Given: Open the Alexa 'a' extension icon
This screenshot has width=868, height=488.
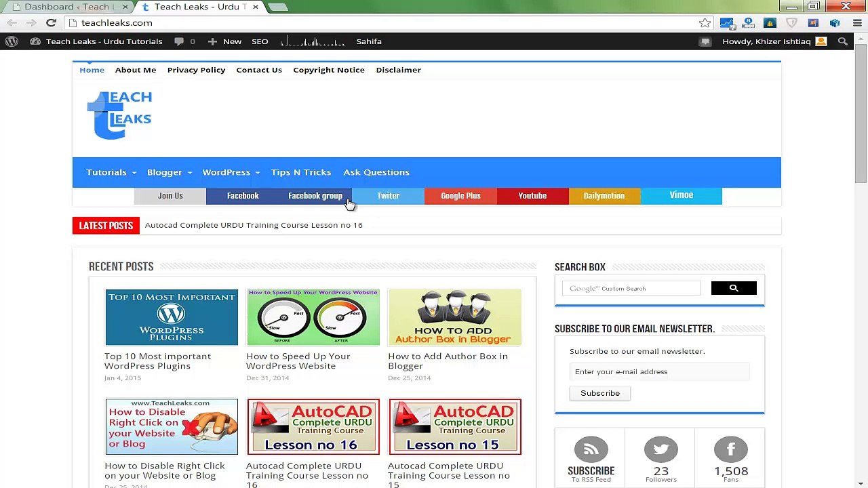Looking at the screenshot, I should point(748,23).
